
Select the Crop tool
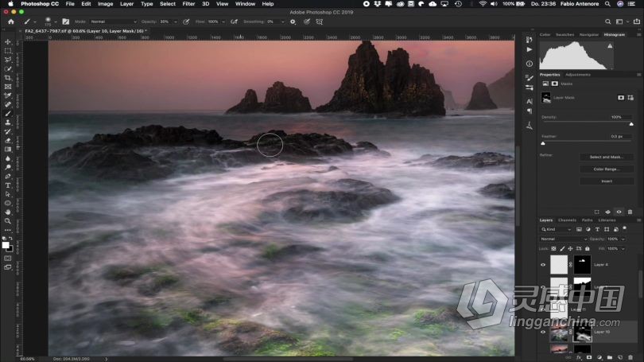(x=8, y=78)
